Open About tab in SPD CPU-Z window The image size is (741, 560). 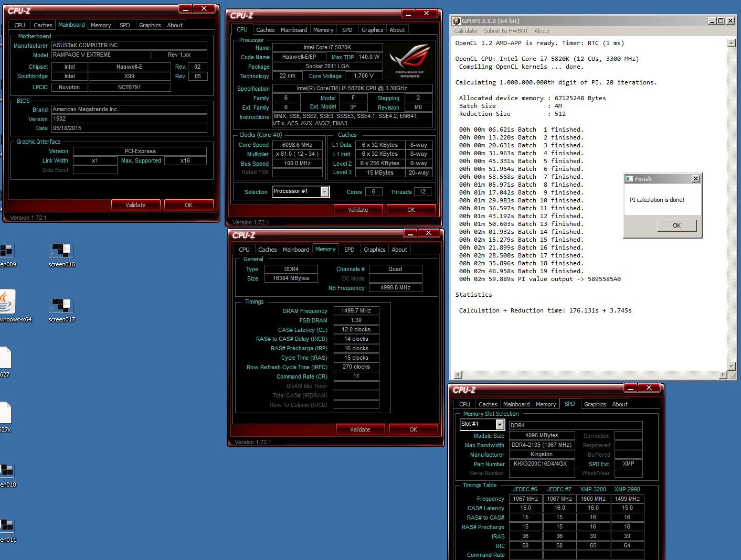click(620, 404)
